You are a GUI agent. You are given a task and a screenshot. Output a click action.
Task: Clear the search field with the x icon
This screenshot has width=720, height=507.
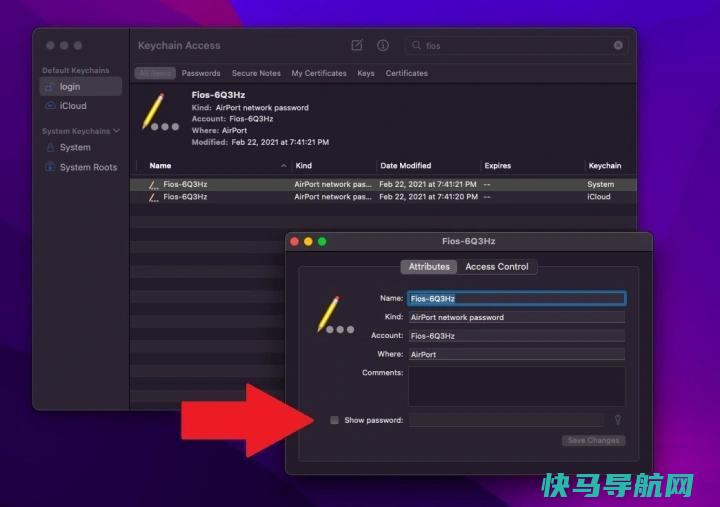click(x=618, y=45)
